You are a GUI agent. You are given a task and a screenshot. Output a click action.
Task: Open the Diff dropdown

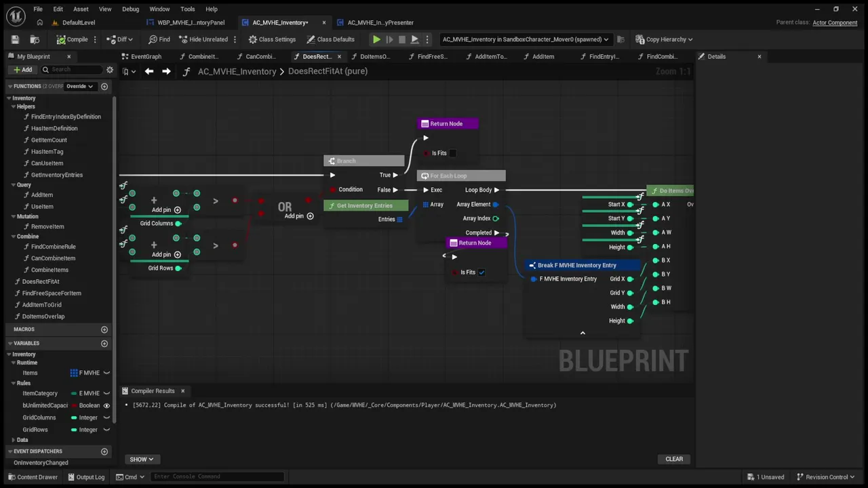point(121,39)
